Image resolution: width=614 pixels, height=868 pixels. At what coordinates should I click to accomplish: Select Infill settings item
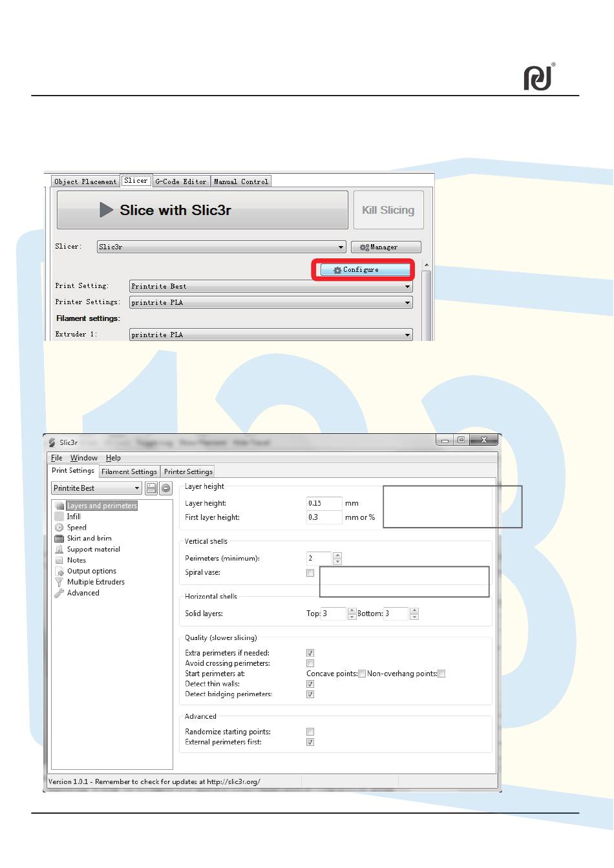tap(74, 517)
